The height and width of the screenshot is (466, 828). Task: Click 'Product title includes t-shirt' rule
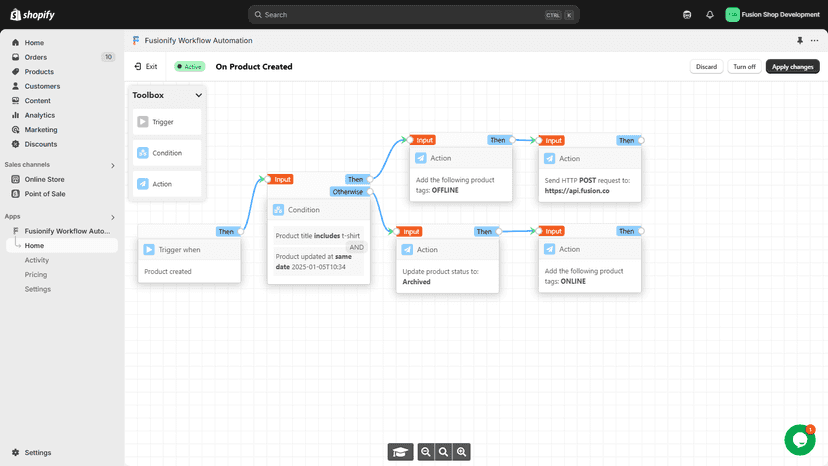coord(317,236)
